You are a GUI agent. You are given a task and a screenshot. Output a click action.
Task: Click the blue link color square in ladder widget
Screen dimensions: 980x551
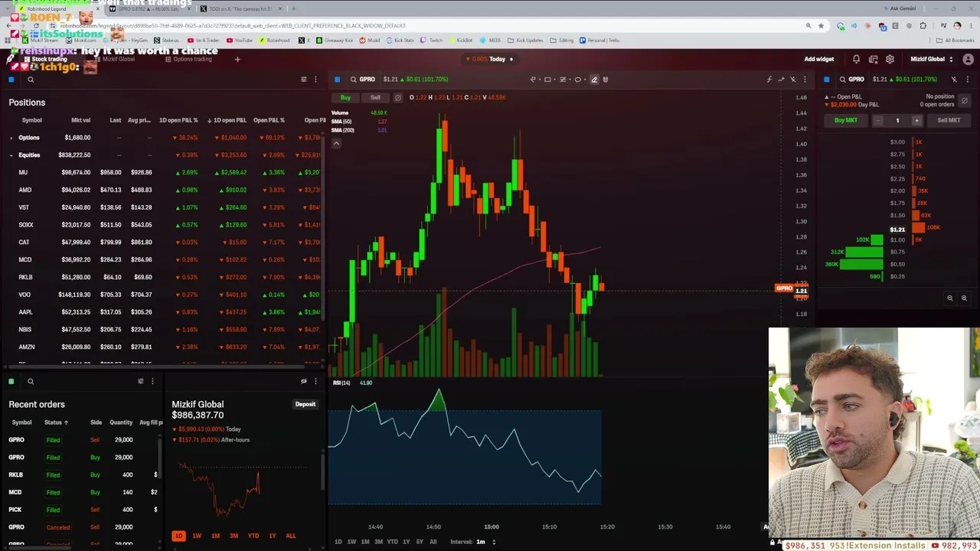click(826, 80)
